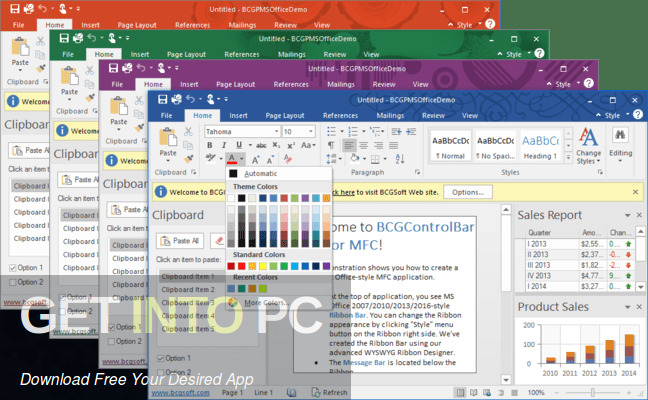Click the Align Right icon in blue window
648x400 pixels.
pos(378,145)
